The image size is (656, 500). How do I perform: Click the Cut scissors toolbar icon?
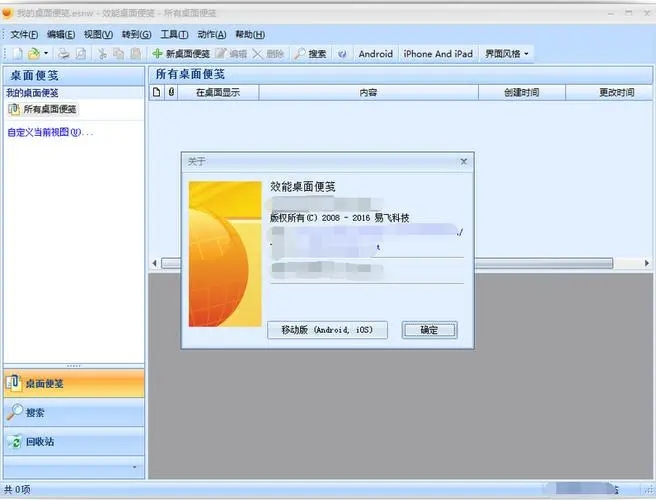pyautogui.click(x=102, y=54)
